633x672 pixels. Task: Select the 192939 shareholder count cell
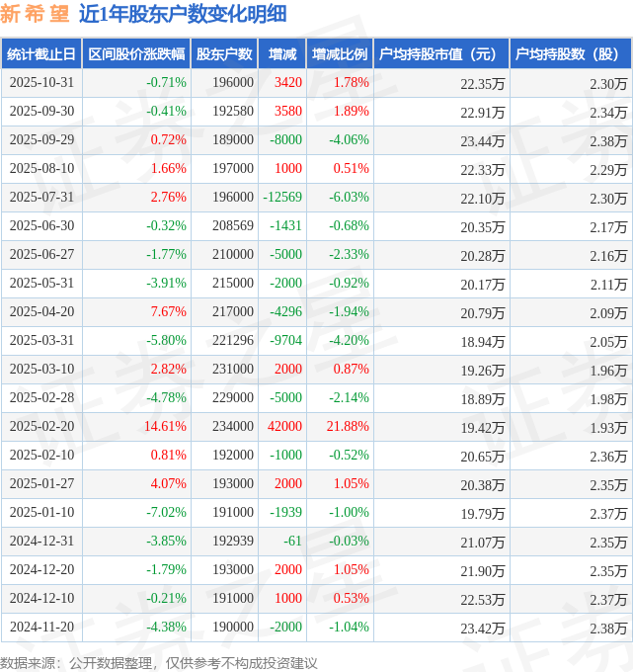[x=232, y=542]
